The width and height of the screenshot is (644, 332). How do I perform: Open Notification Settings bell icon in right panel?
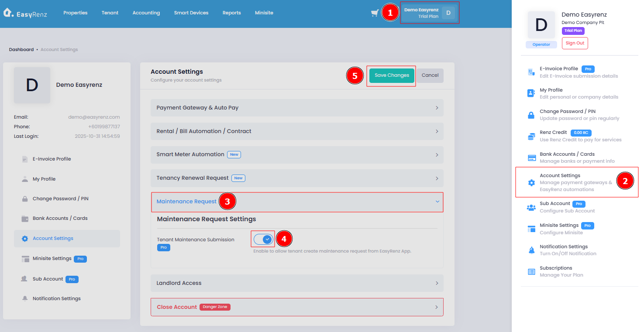click(531, 250)
